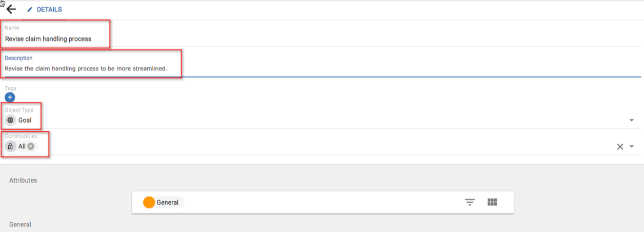
Task: Click the All community chip label
Action: pos(22,146)
